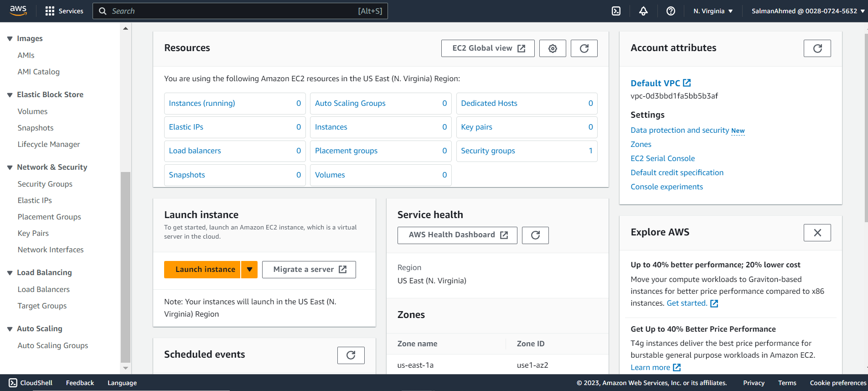Open Key Pairs in sidebar
The height and width of the screenshot is (391, 868).
pos(33,233)
